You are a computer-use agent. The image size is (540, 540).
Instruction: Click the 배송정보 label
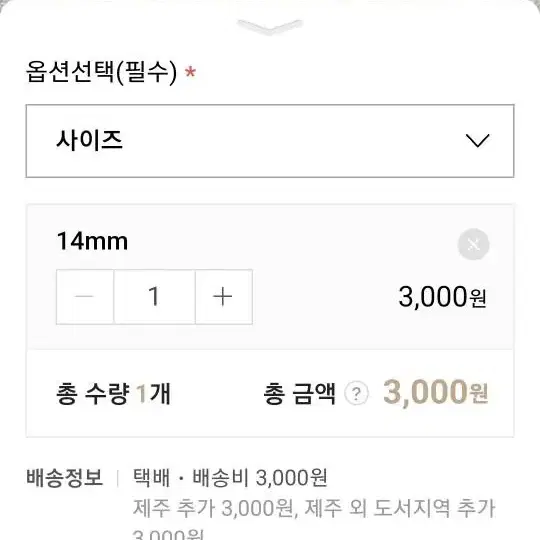pyautogui.click(x=65, y=478)
